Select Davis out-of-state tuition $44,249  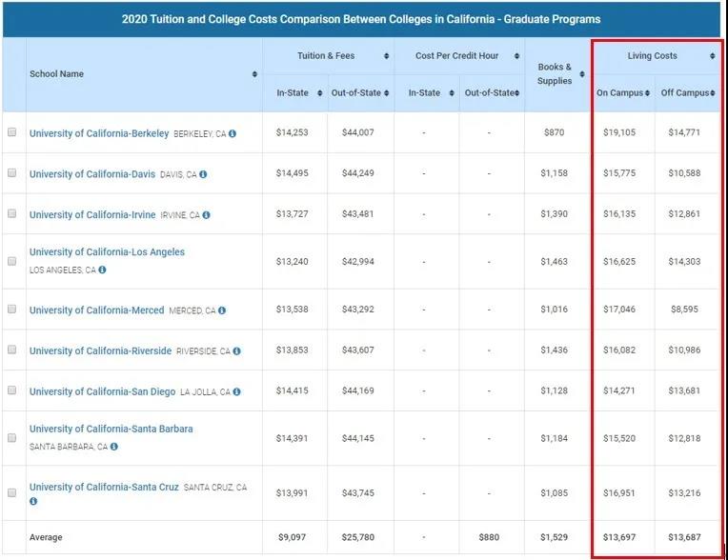tap(358, 173)
